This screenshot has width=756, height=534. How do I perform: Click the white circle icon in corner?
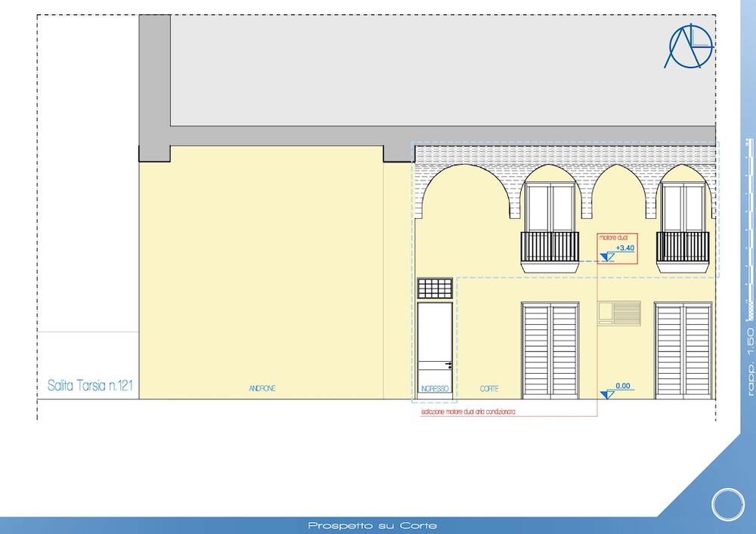(728, 503)
